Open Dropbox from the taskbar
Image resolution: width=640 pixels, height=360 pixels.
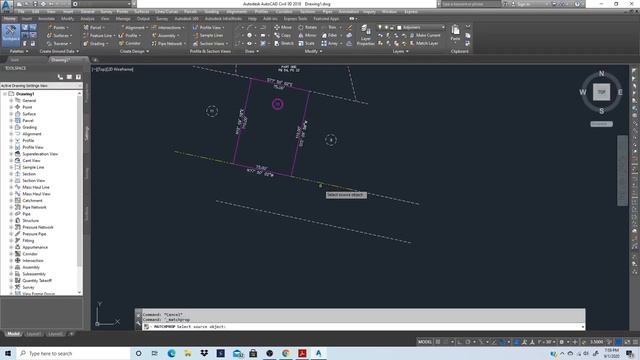204,353
